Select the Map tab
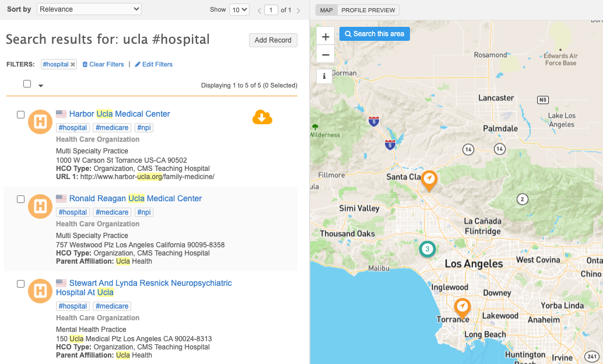The height and width of the screenshot is (364, 603). (x=327, y=10)
